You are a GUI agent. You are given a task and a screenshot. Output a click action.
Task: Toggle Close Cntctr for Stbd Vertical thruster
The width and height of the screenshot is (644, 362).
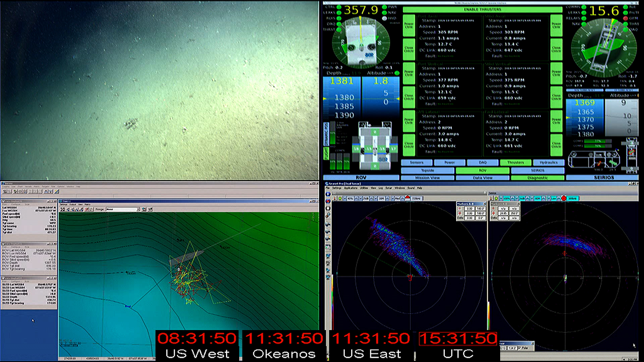556,97
